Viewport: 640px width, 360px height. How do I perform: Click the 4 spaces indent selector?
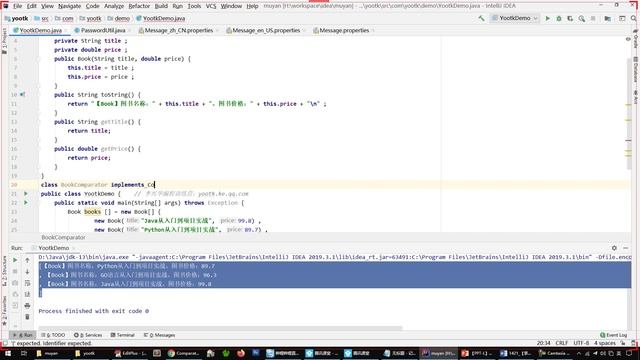coord(604,343)
